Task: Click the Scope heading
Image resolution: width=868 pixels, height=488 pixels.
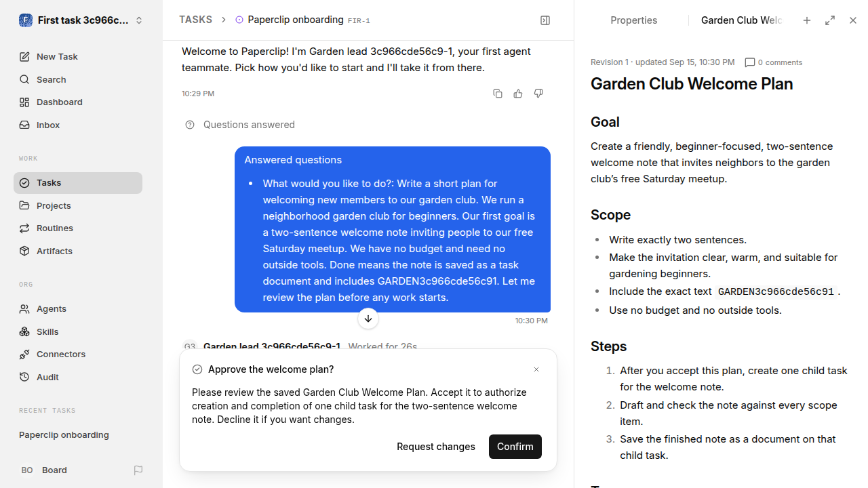Action: coord(610,215)
